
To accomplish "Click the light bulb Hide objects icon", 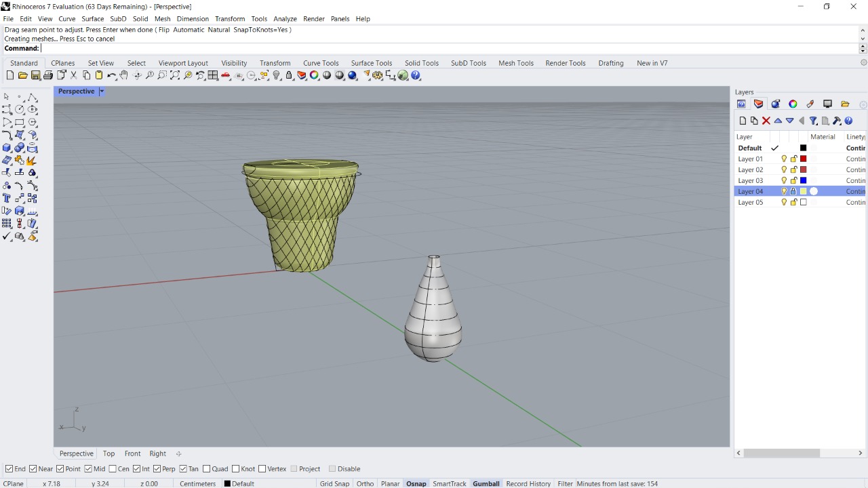I will tap(277, 75).
